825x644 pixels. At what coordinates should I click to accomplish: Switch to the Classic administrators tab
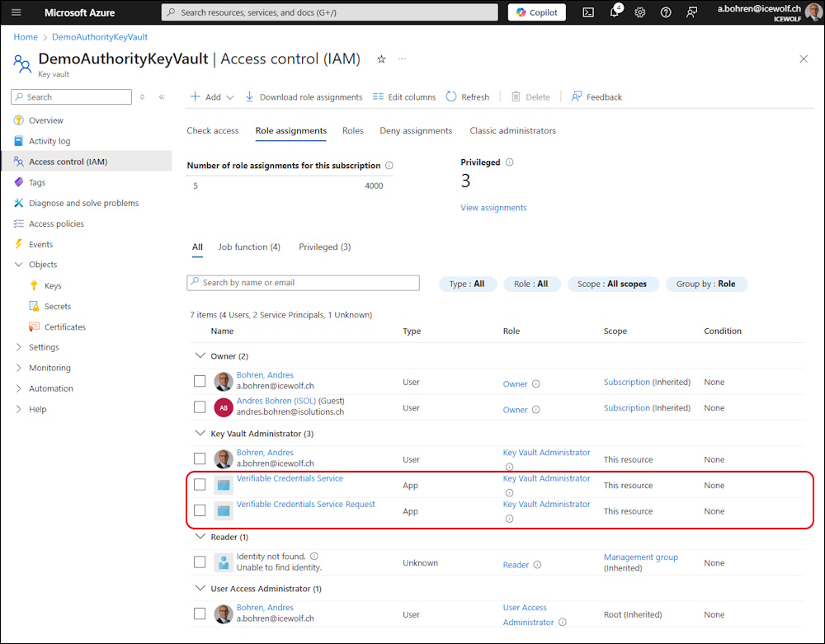click(512, 130)
